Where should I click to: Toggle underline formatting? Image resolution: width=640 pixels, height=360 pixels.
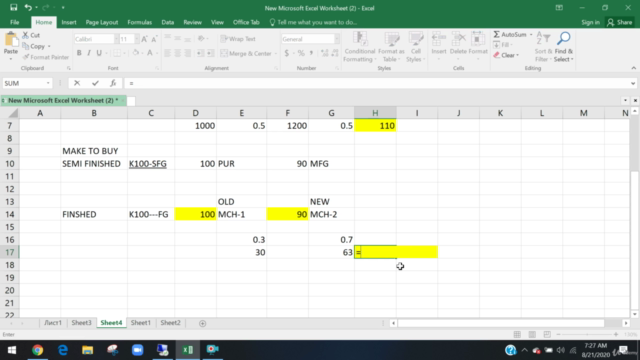pos(99,53)
